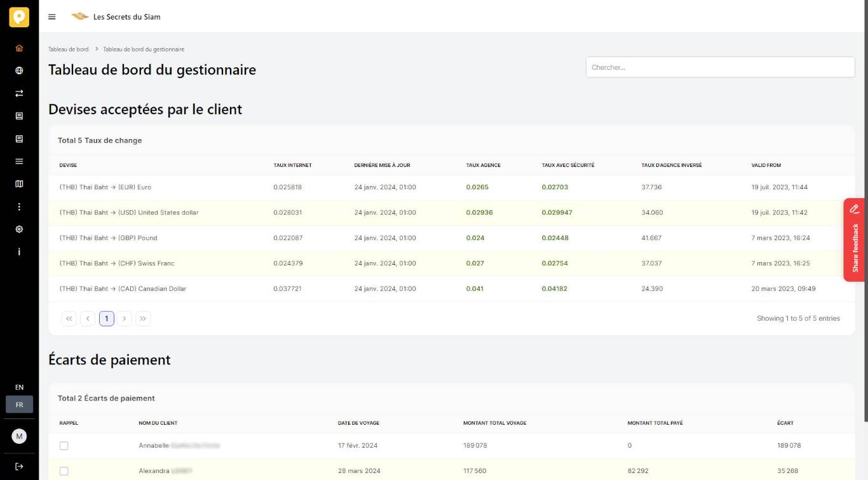The width and height of the screenshot is (868, 480).
Task: Click the Tableau de bord du gestionnaire breadcrumb
Action: 144,49
